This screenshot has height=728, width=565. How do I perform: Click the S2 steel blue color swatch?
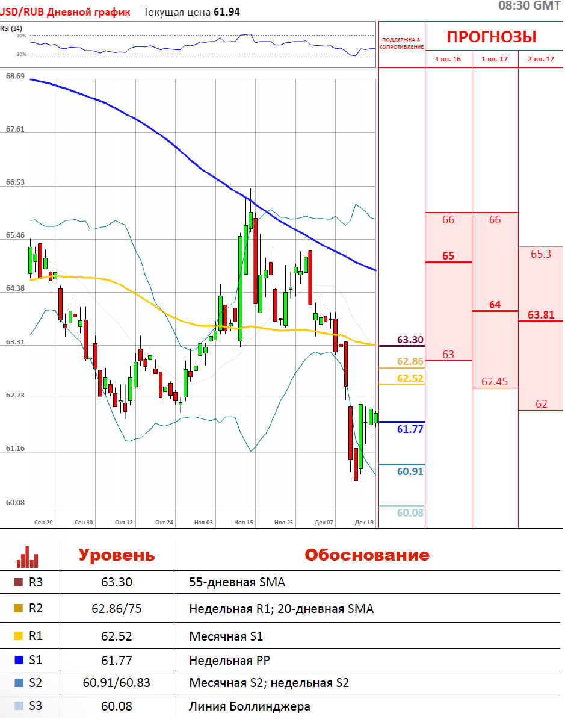pyautogui.click(x=18, y=683)
